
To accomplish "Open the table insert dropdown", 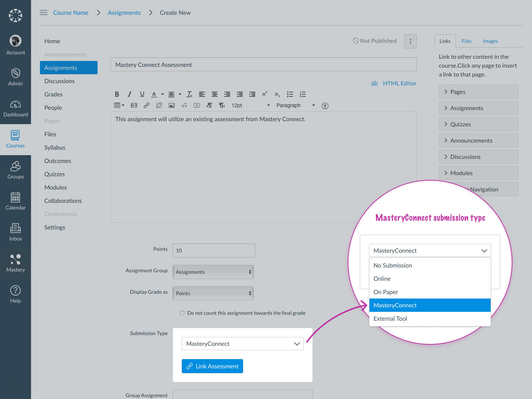I will click(x=119, y=105).
